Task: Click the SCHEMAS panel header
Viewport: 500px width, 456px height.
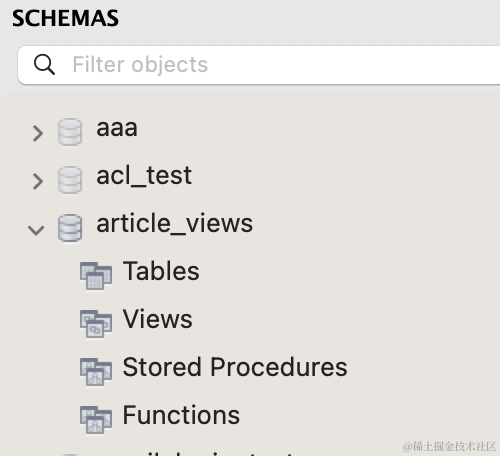Action: coord(65,18)
